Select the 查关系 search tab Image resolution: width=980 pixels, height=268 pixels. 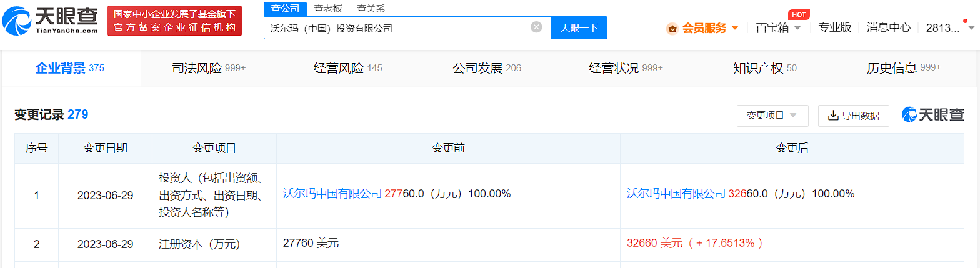click(x=371, y=8)
